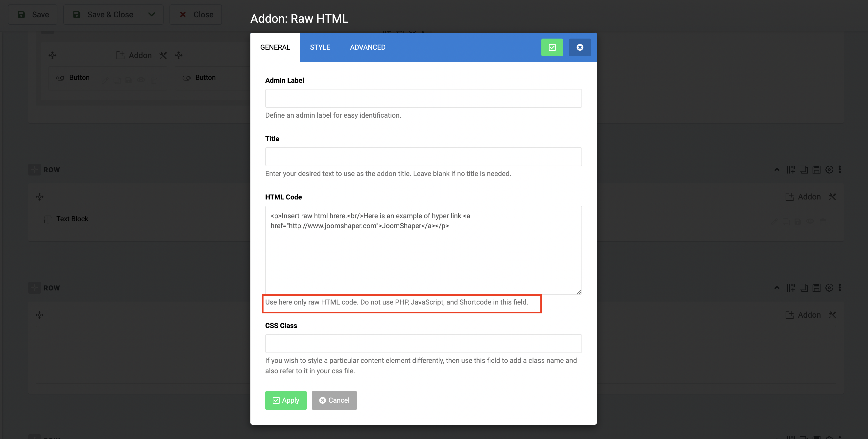This screenshot has height=439, width=868.
Task: Click Addon button above the Text Block row
Action: pyautogui.click(x=803, y=197)
